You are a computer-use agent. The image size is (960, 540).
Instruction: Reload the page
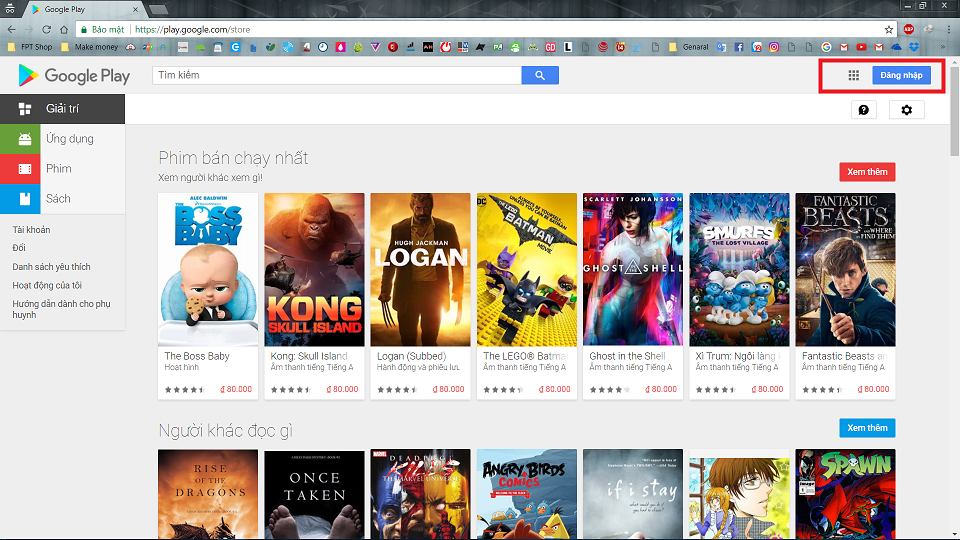[x=47, y=29]
